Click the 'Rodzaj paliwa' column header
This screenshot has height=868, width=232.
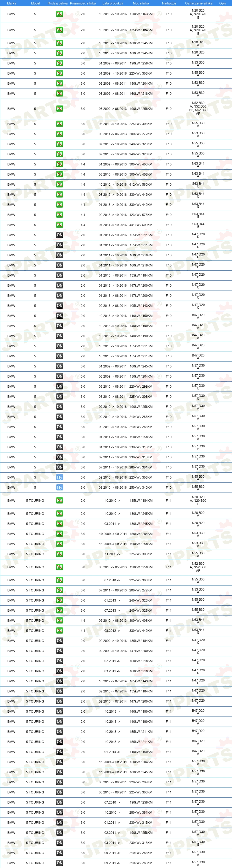(x=58, y=3)
